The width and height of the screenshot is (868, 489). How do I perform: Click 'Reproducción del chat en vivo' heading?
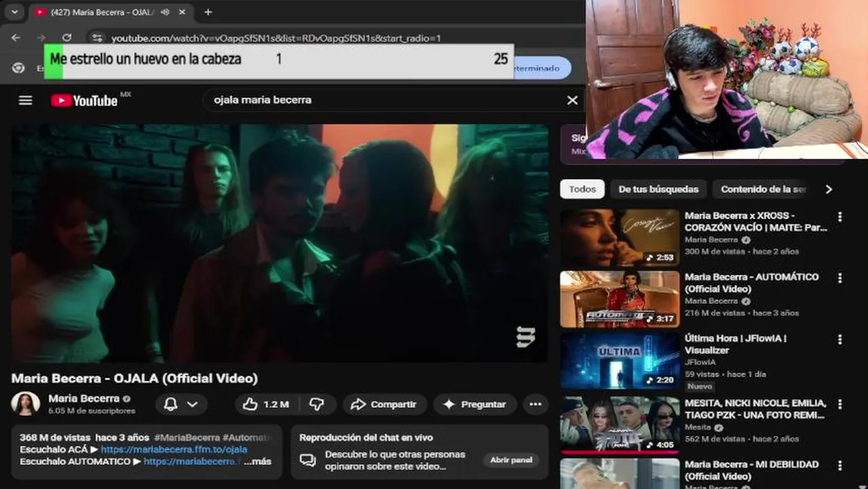coord(366,438)
